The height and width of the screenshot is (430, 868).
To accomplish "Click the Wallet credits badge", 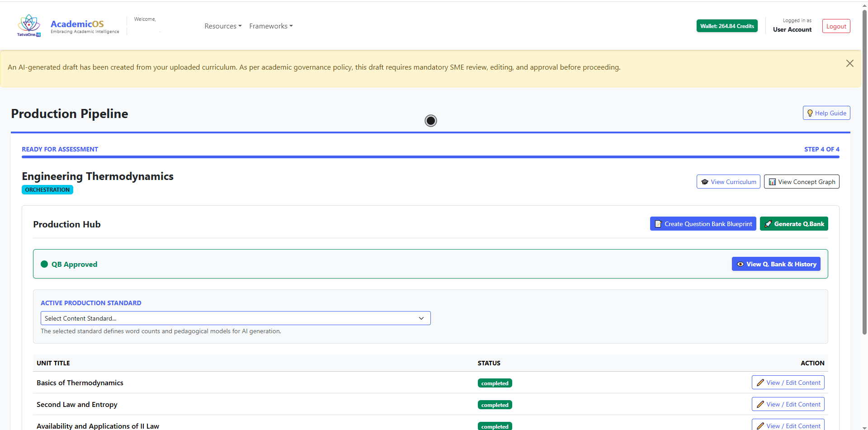I will tap(726, 26).
